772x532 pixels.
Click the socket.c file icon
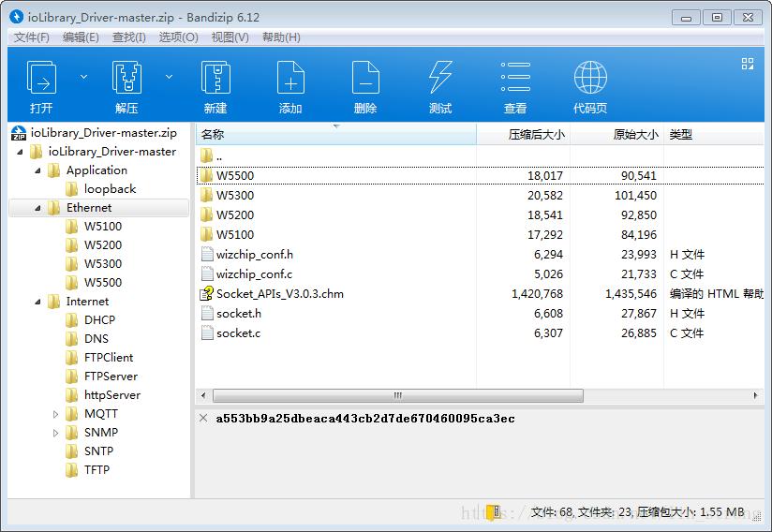coord(207,333)
